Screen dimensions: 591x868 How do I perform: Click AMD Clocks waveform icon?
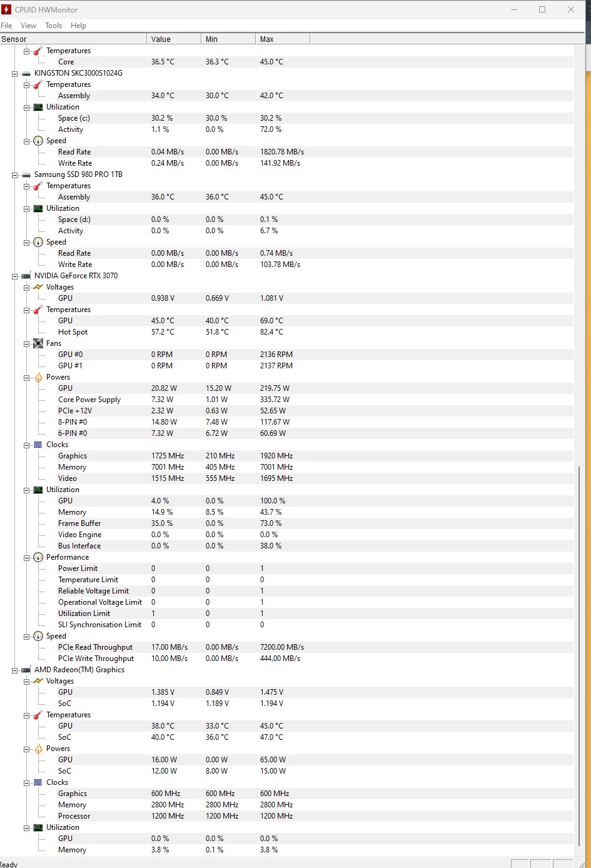point(38,782)
